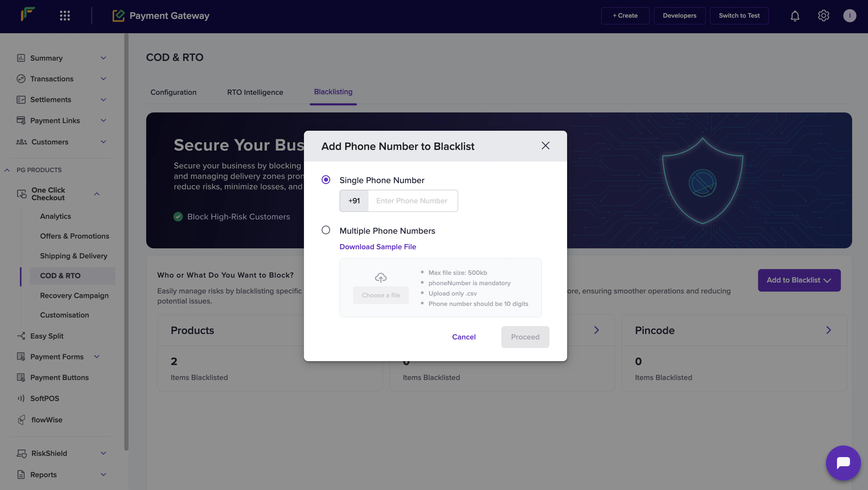Expand the RiskShield sidebar menu
Image resolution: width=868 pixels, height=490 pixels.
pyautogui.click(x=104, y=453)
